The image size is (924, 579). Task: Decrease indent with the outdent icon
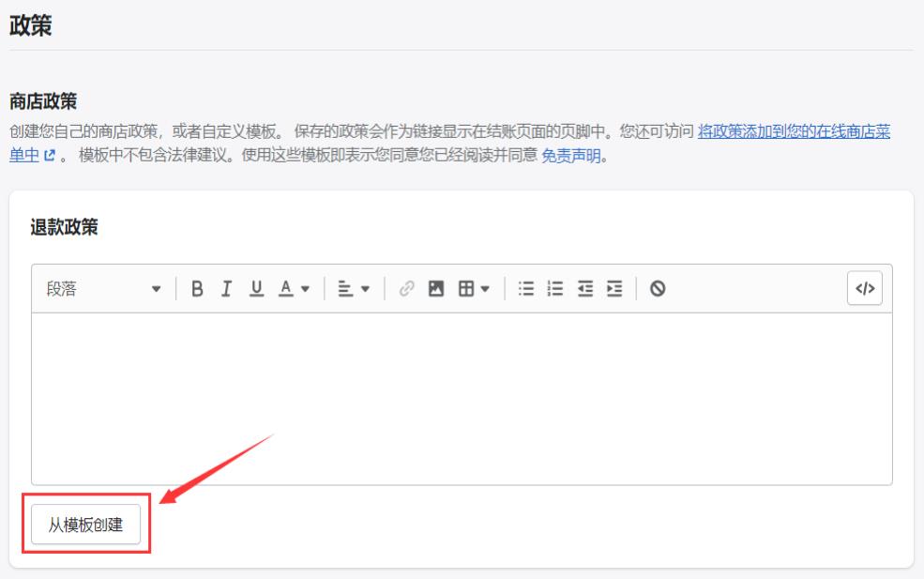point(585,289)
